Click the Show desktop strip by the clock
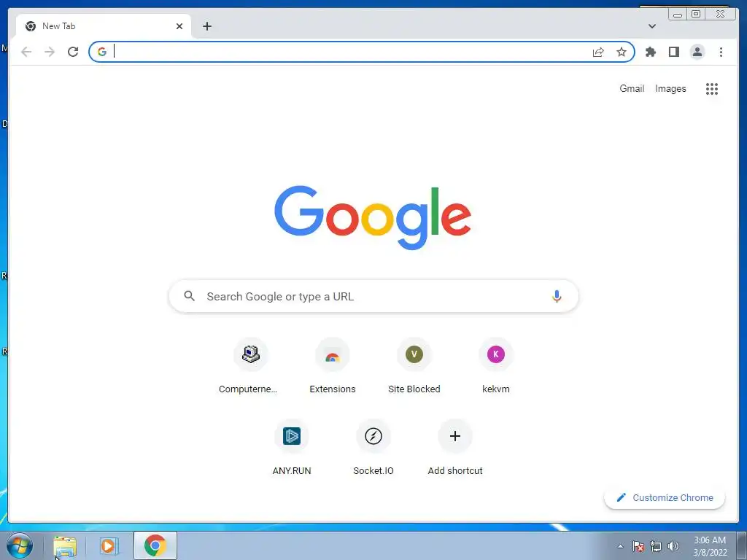The width and height of the screenshot is (747, 560). point(742,546)
